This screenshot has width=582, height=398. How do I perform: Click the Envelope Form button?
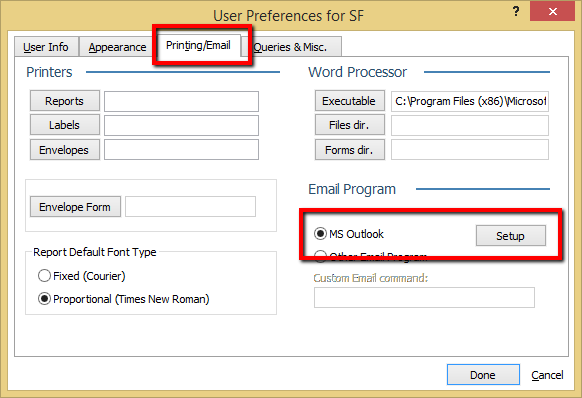click(x=75, y=207)
